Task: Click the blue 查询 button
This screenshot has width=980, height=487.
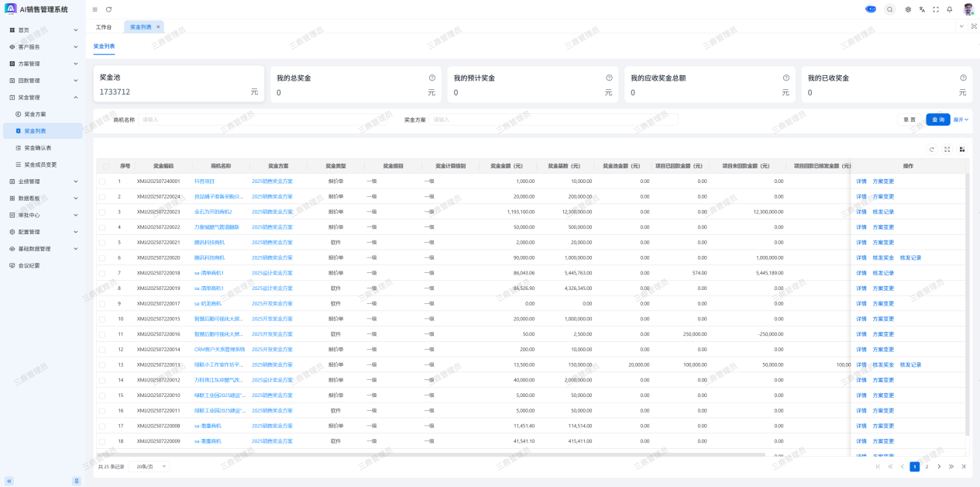Action: pos(937,119)
